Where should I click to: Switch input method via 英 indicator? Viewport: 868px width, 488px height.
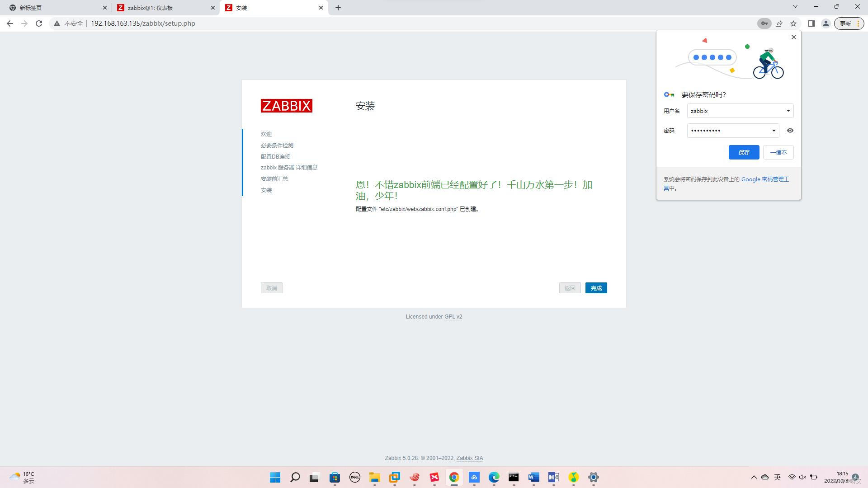pyautogui.click(x=777, y=477)
